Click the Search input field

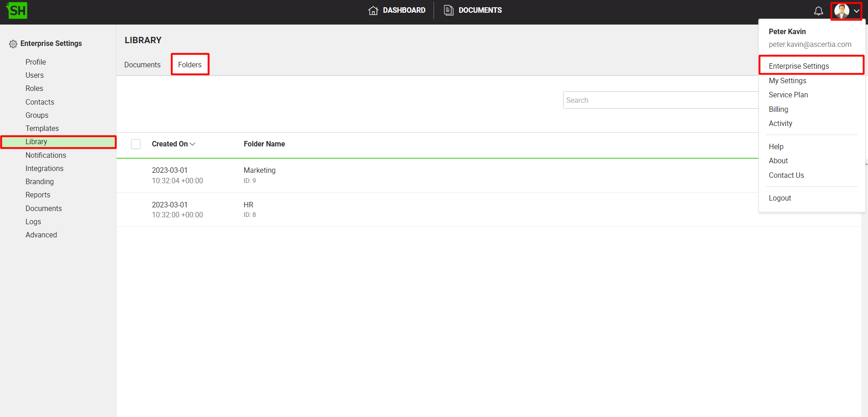tap(660, 100)
